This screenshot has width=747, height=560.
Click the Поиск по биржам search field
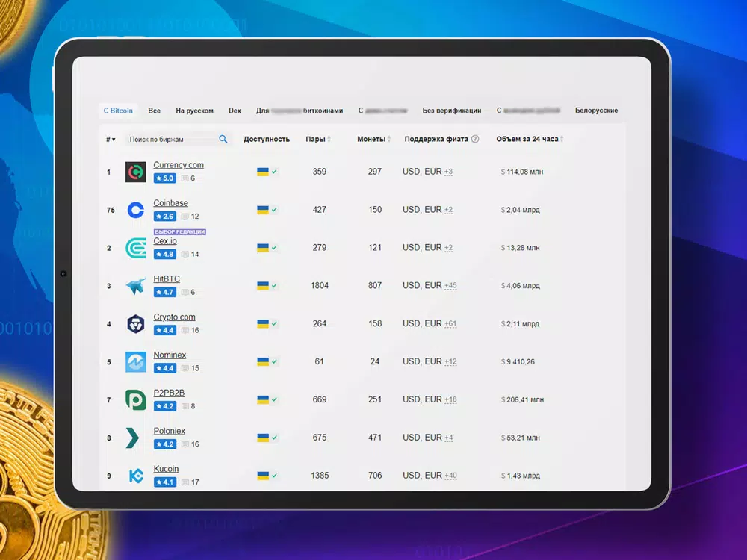tap(179, 139)
